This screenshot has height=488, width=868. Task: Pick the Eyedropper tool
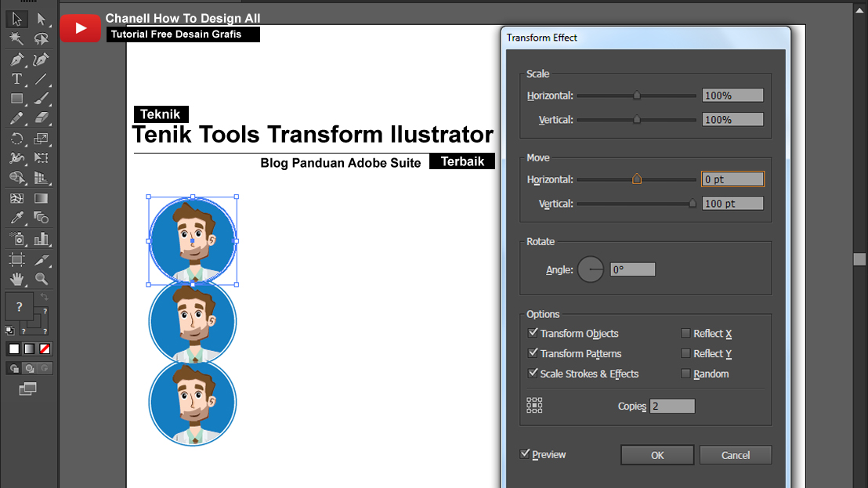tap(16, 216)
